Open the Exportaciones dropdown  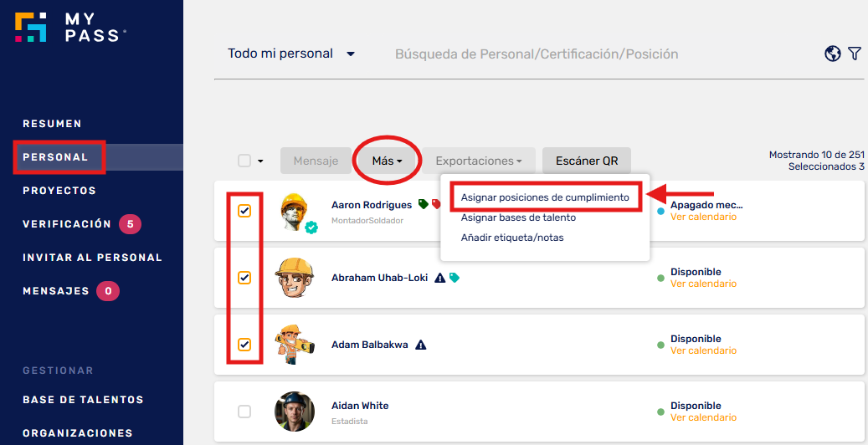[x=479, y=161]
